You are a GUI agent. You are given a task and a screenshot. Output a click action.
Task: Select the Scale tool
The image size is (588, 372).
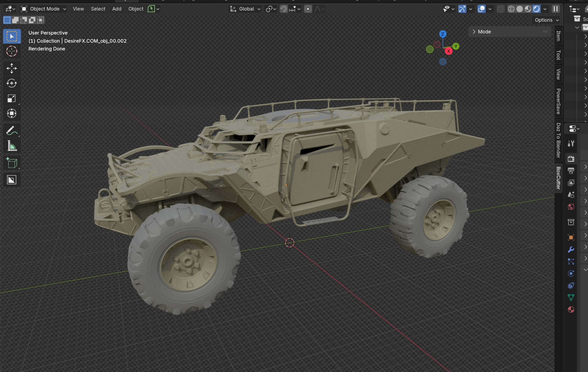(12, 98)
